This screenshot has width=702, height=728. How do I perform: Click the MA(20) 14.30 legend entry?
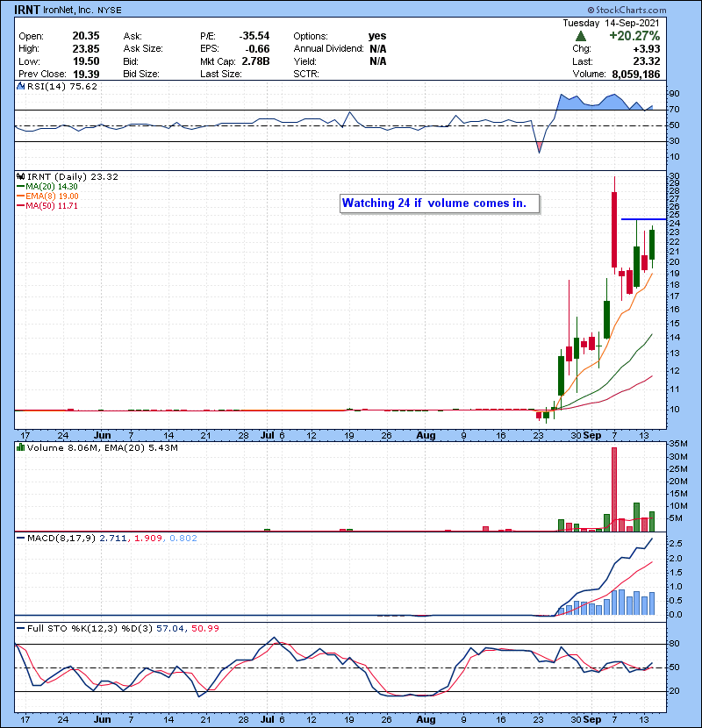[x=48, y=186]
